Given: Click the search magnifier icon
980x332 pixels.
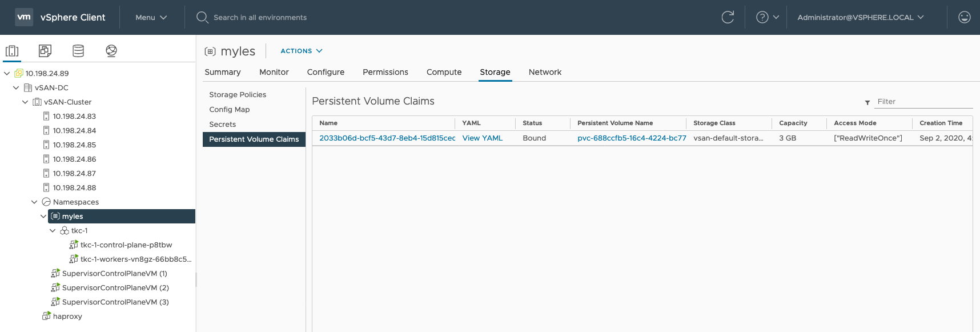Looking at the screenshot, I should pos(202,17).
